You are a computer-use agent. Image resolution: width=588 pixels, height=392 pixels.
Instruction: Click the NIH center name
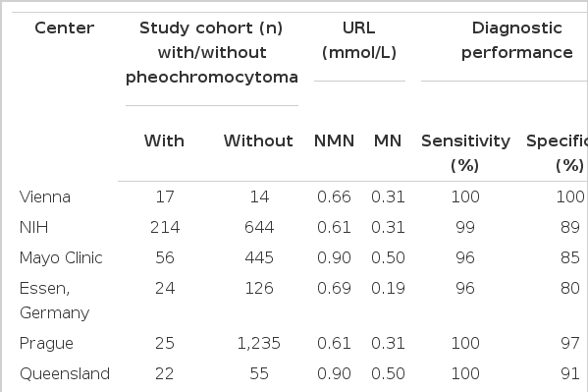(33, 228)
